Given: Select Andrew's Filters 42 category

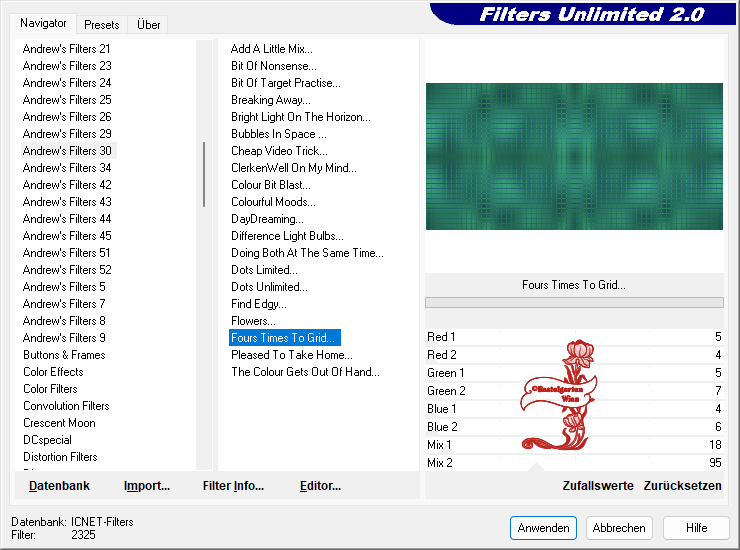Looking at the screenshot, I should 67,185.
